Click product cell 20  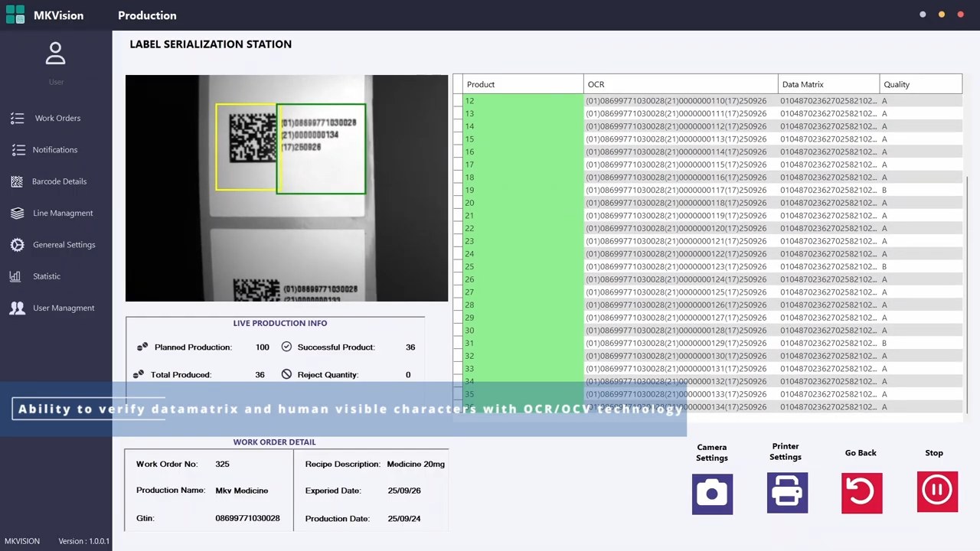click(x=523, y=203)
